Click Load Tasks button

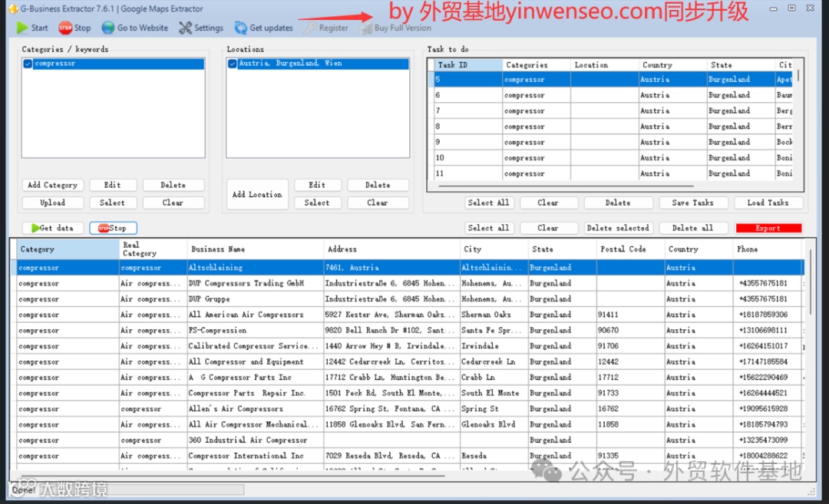coord(768,203)
